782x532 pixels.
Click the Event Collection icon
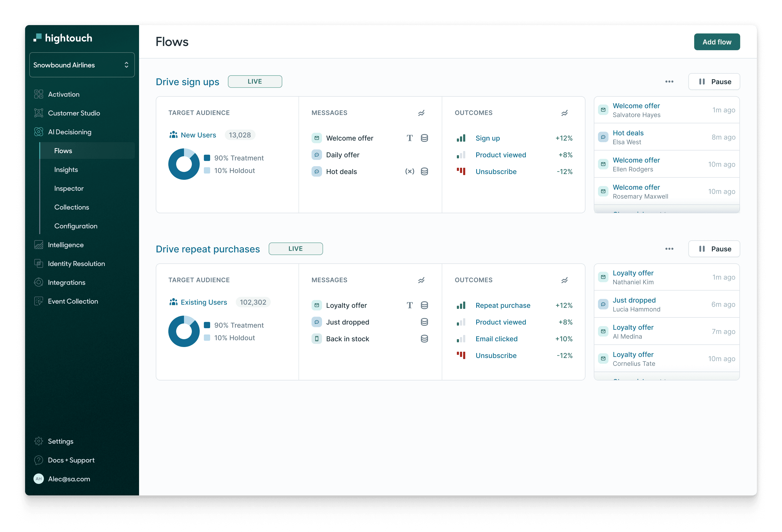[39, 301]
